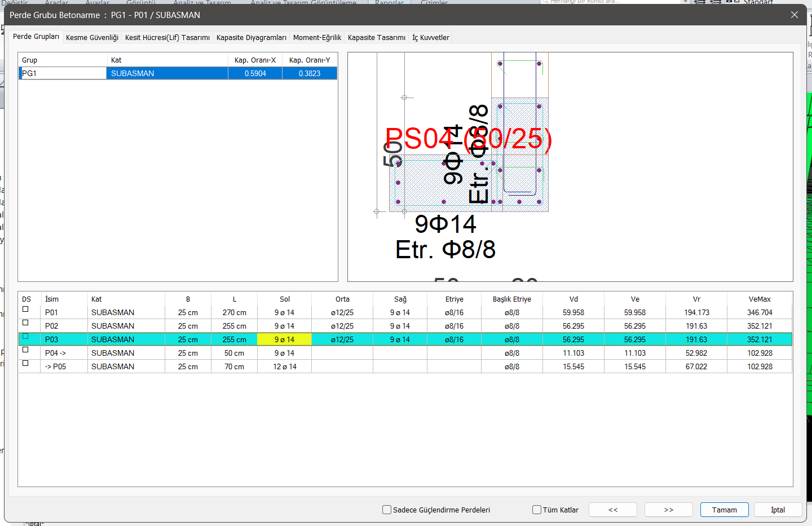Viewport: 812px width, 526px height.
Task: Cancel with the İptal button
Action: coord(778,510)
